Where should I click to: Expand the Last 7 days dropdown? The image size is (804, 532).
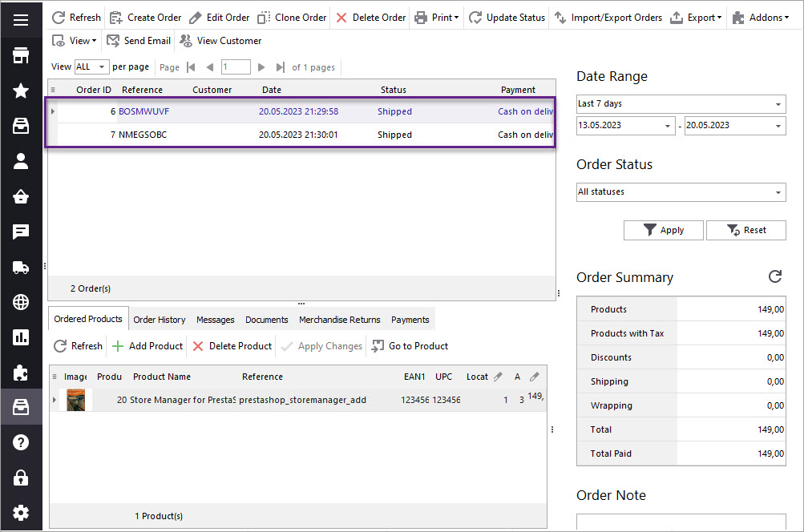(681, 104)
